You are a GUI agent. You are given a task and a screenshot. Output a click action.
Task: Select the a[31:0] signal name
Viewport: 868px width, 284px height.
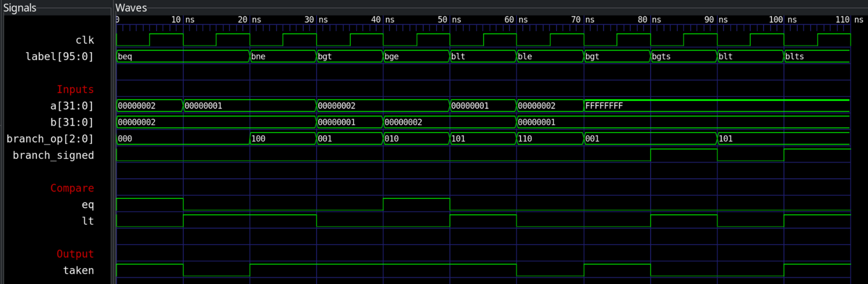coord(72,106)
